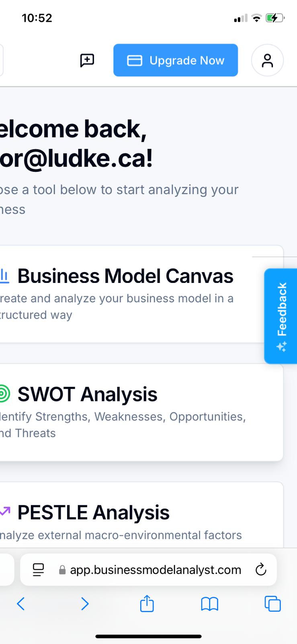Tap the PESTLE Analysis trend arrow icon

click(5, 512)
